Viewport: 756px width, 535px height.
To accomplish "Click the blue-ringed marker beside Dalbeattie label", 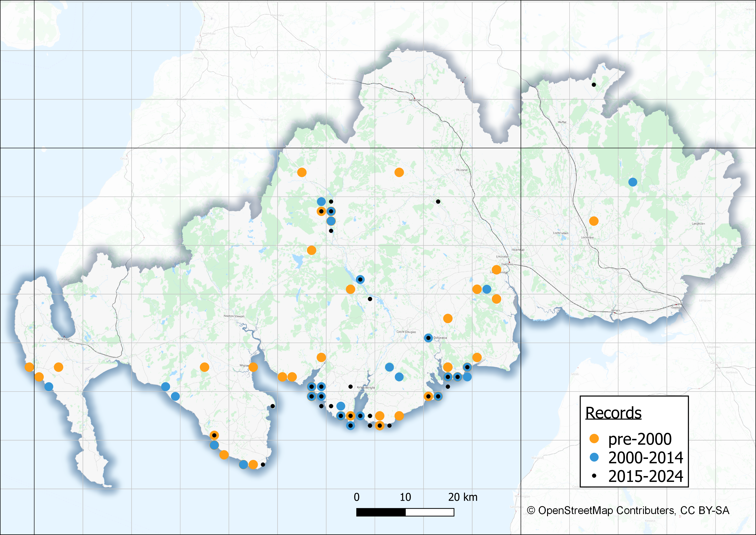I will [428, 338].
